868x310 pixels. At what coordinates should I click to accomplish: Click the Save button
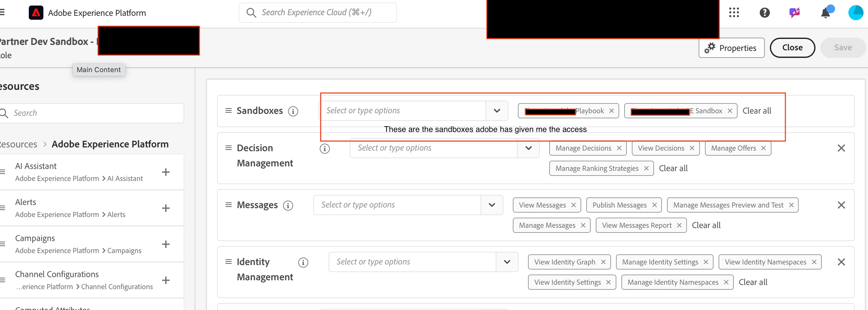coord(843,48)
